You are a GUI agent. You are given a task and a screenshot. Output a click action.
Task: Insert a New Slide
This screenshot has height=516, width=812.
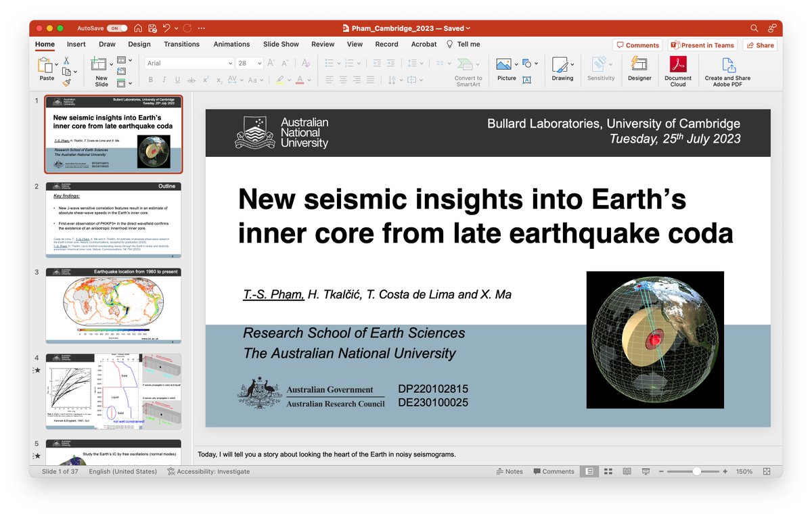click(101, 72)
